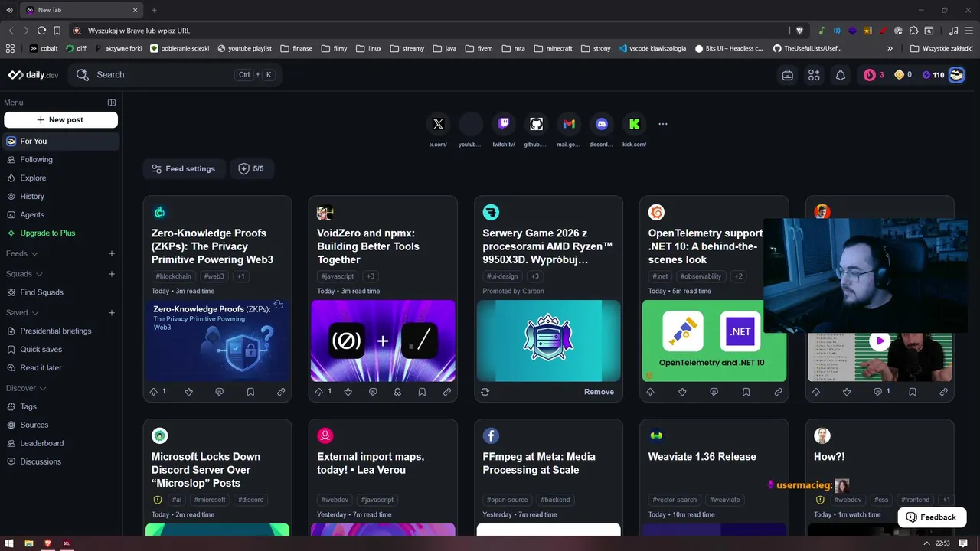Focus the Brave URL address bar
This screenshot has height=551, width=980.
(x=429, y=31)
